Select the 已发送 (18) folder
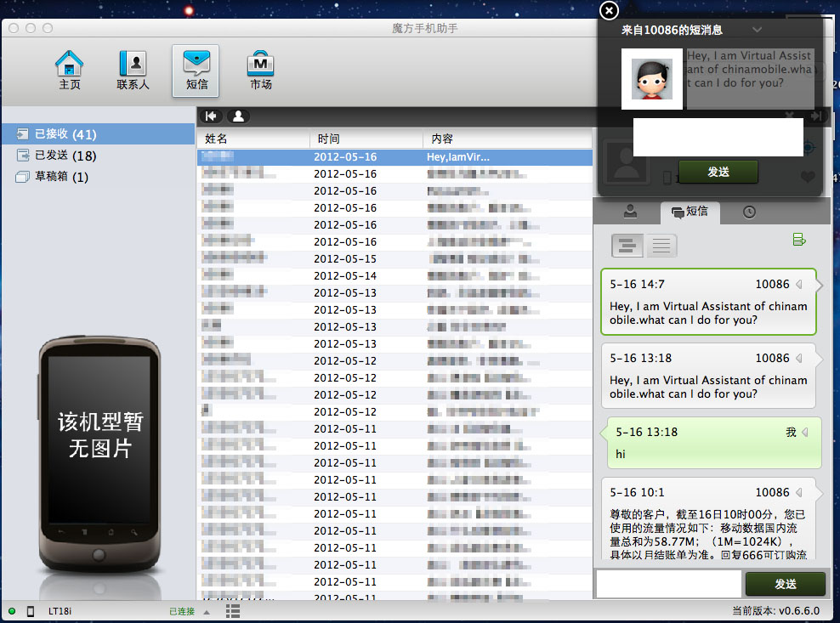840x623 pixels. tap(65, 156)
